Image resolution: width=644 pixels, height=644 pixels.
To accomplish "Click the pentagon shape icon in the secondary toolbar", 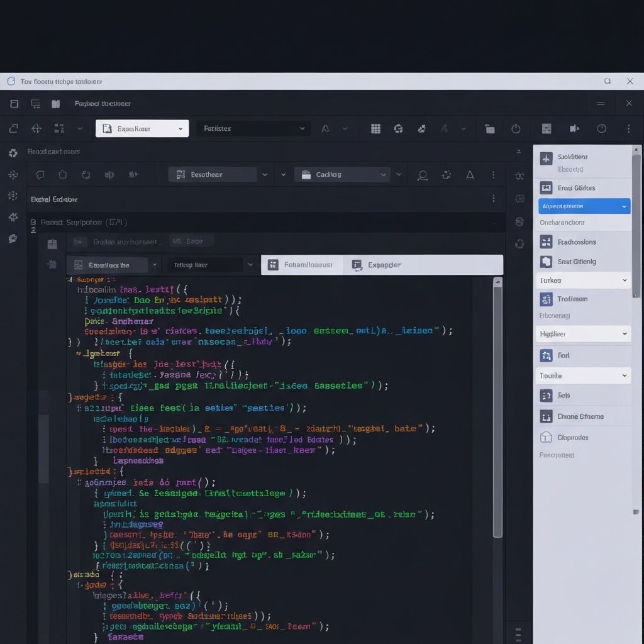I will point(62,175).
